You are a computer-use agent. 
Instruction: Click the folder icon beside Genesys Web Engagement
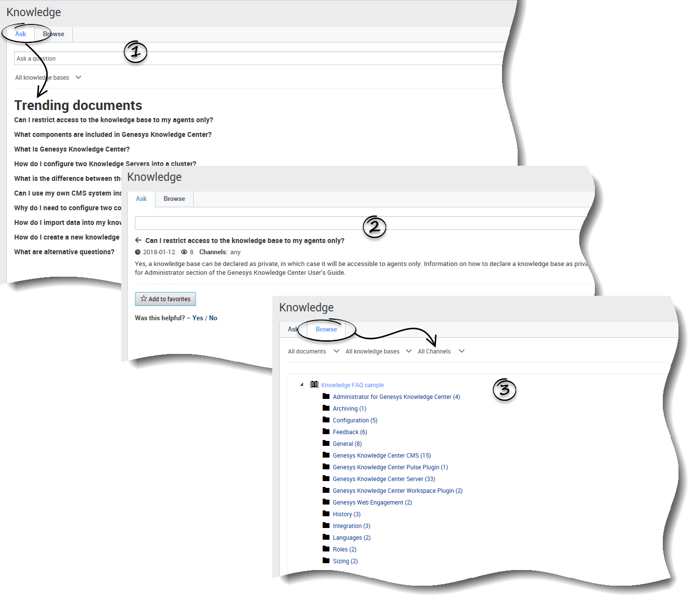[327, 502]
